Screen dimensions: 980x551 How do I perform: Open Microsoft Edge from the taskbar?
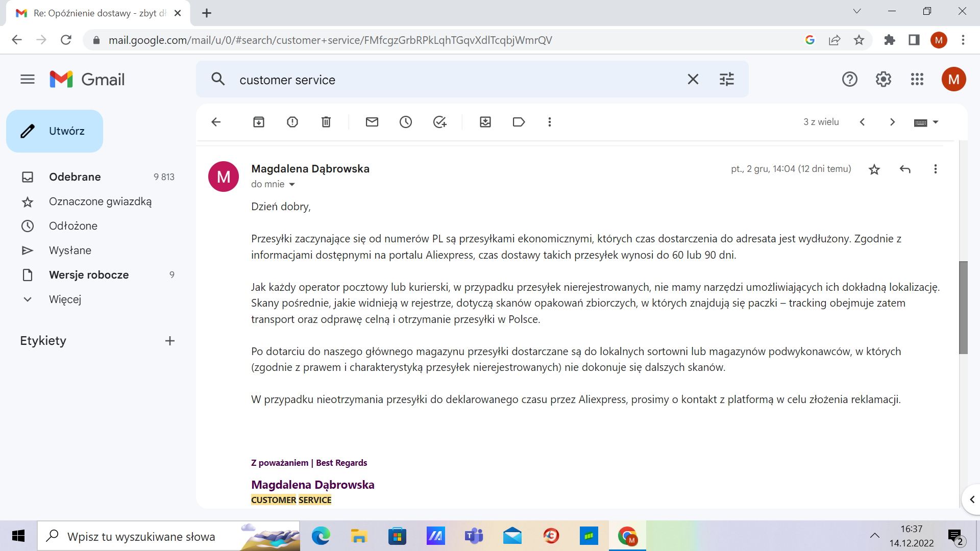(x=321, y=536)
